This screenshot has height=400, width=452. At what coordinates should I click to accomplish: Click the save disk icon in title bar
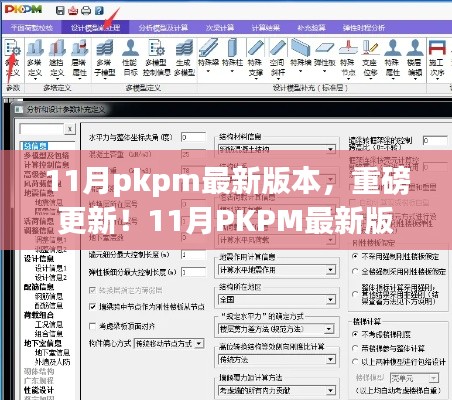pyautogui.click(x=60, y=10)
